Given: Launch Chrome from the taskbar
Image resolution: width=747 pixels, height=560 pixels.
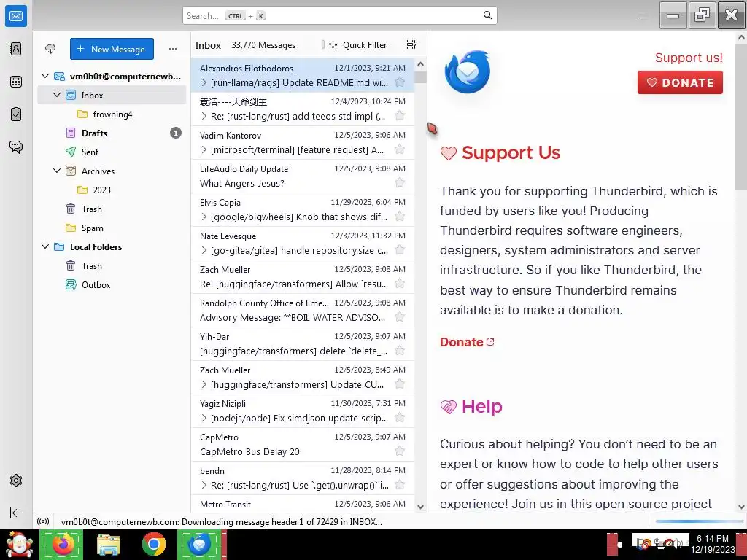Looking at the screenshot, I should tap(153, 544).
